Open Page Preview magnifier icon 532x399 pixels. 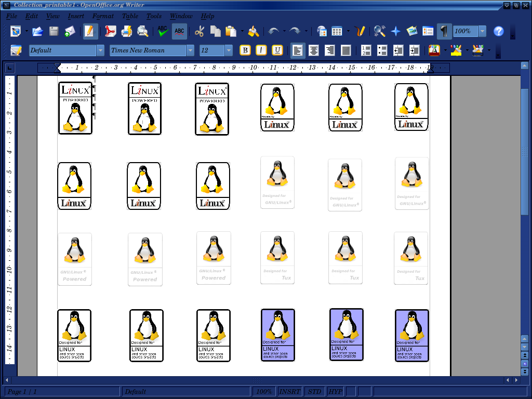click(142, 31)
